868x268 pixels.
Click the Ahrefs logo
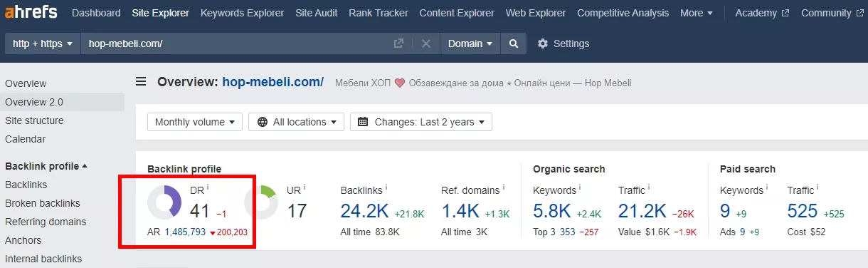point(31,13)
